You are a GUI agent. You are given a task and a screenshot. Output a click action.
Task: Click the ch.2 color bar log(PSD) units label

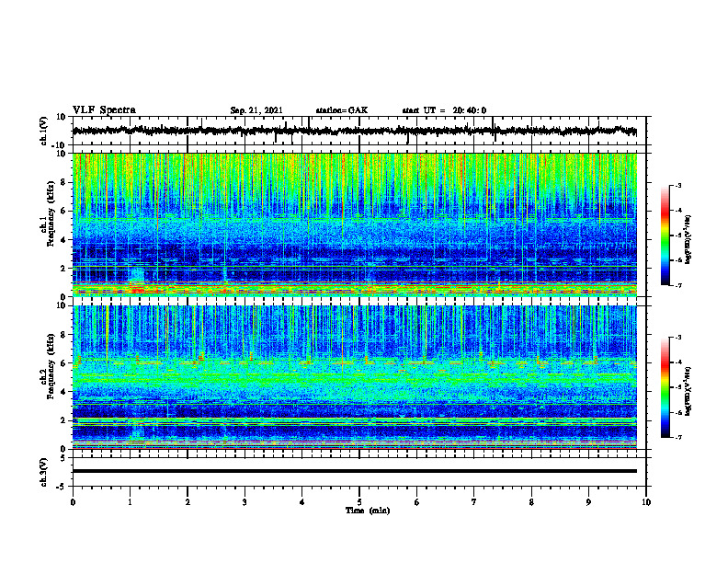click(688, 391)
